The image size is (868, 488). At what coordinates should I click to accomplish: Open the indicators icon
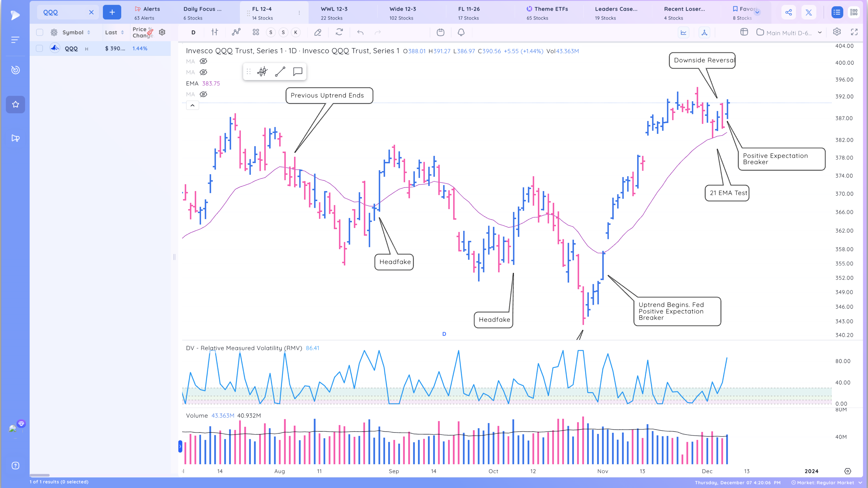[236, 32]
